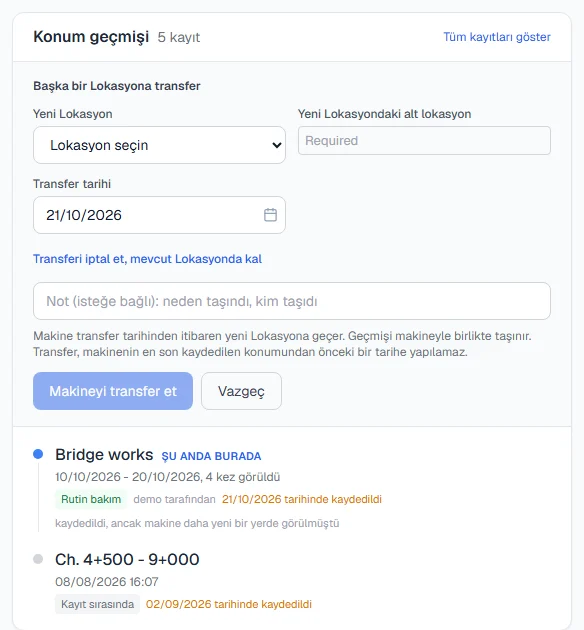Viewport: 584px width, 630px height.
Task: Click the Transfer tarihi date field
Action: coord(159,215)
